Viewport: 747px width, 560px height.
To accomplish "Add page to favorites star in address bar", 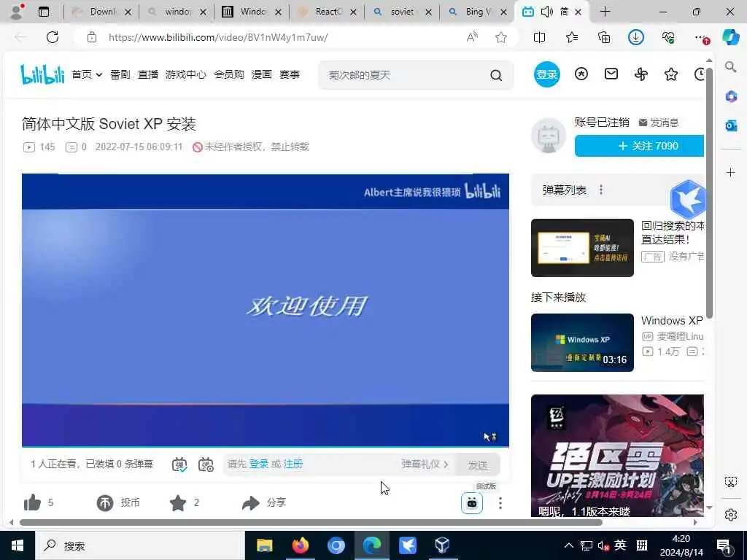I will (500, 37).
